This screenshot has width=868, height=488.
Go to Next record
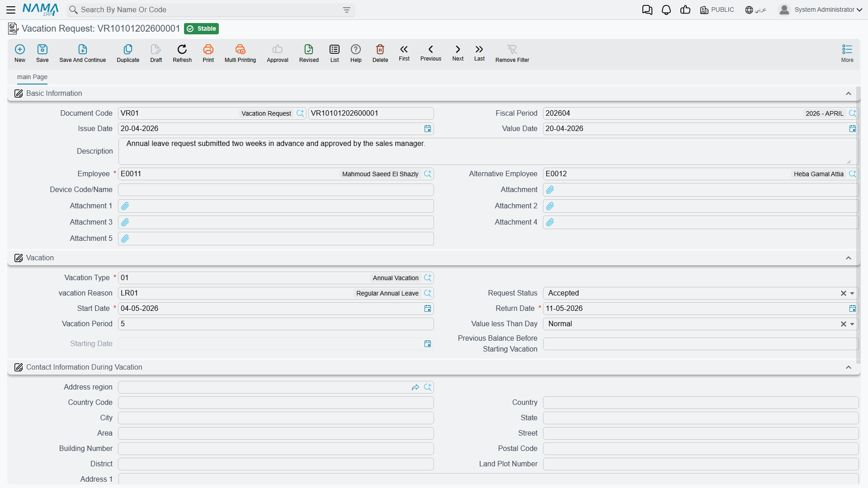(458, 53)
